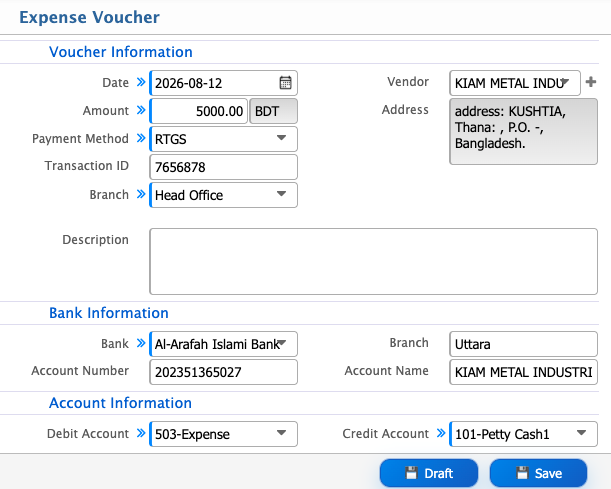Click the vendor Address text box
This screenshot has height=489, width=611.
(x=523, y=132)
